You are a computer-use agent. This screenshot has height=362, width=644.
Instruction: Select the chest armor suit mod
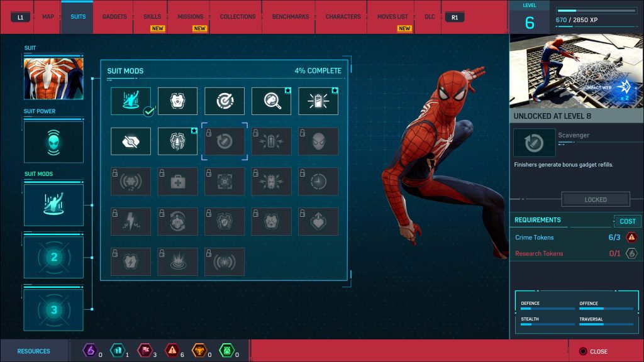pyautogui.click(x=177, y=101)
